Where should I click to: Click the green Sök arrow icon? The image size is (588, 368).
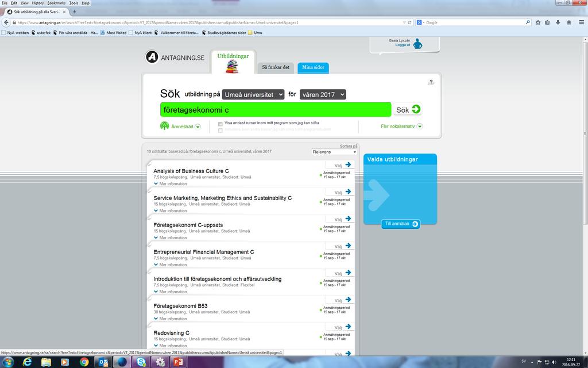(416, 109)
